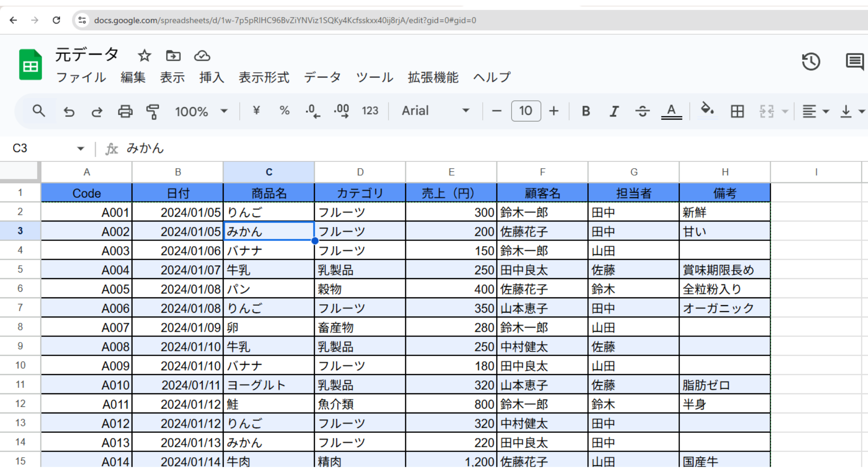Open the borders grid icon
The image size is (868, 473).
coord(737,111)
